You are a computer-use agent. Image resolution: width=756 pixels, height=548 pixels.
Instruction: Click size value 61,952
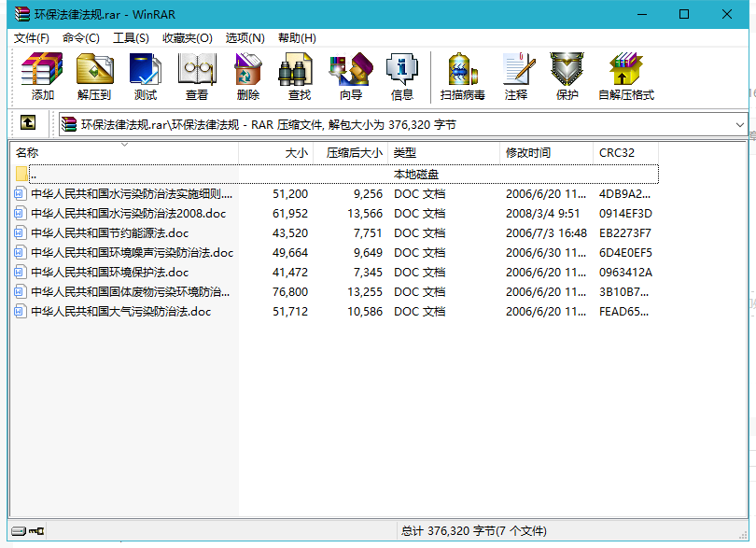[x=290, y=213]
